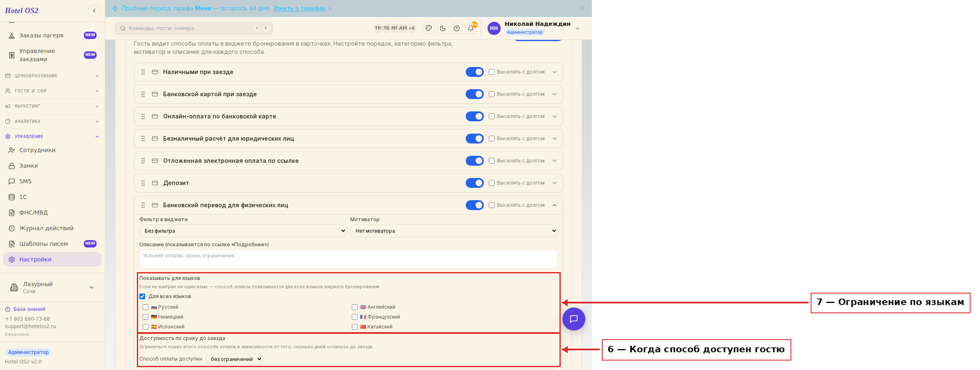Open Управление заказами in sidebar
Screen dimensions: 980x370
click(x=52, y=55)
